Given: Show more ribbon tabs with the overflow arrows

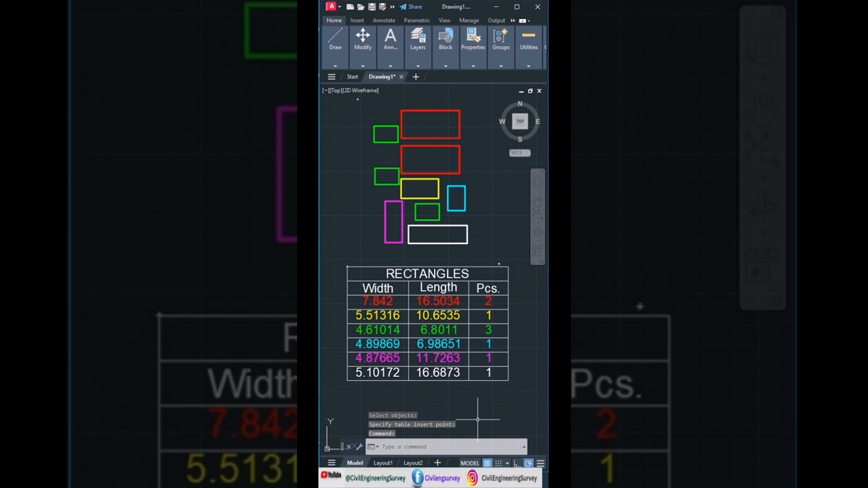Looking at the screenshot, I should pyautogui.click(x=512, y=20).
